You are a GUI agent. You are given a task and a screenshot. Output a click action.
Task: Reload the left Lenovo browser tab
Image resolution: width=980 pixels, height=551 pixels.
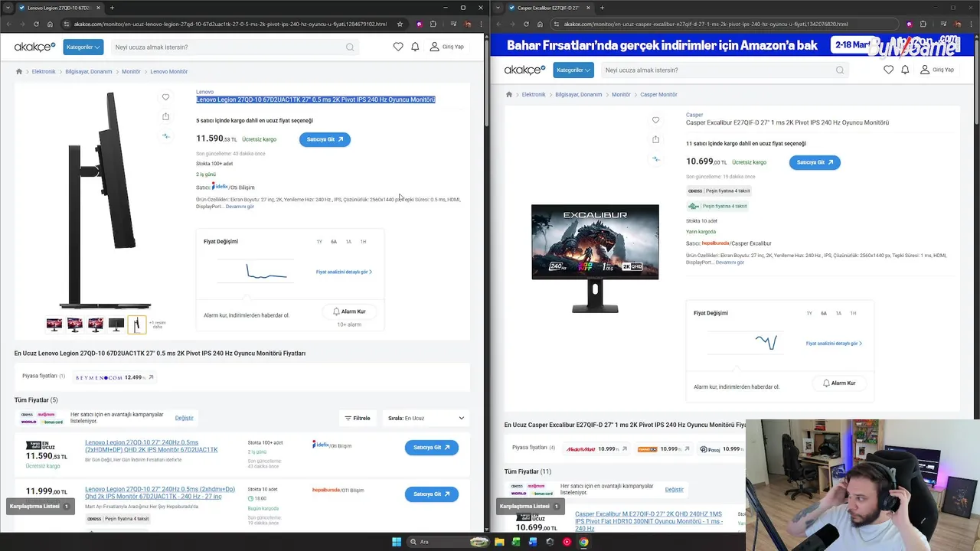pyautogui.click(x=36, y=24)
